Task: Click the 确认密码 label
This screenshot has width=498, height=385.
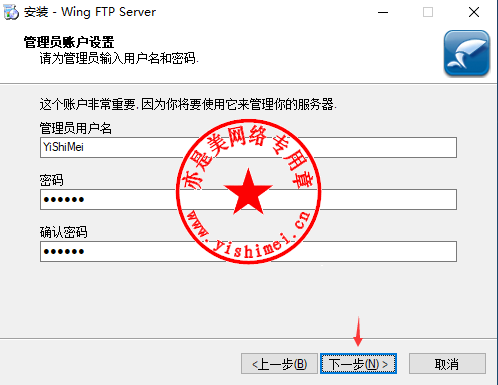Action: (64, 232)
